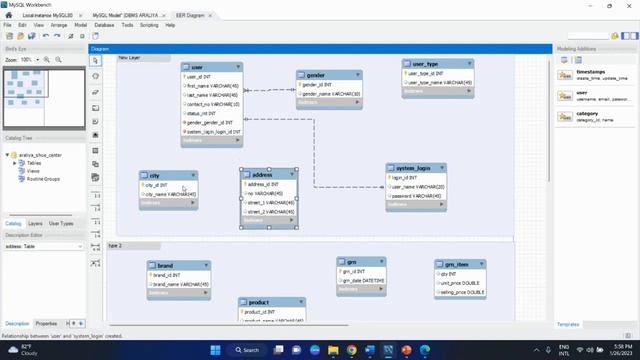Viewport: 640px width, 360px height.
Task: Open a model file using the folder icon
Action: click(x=20, y=36)
